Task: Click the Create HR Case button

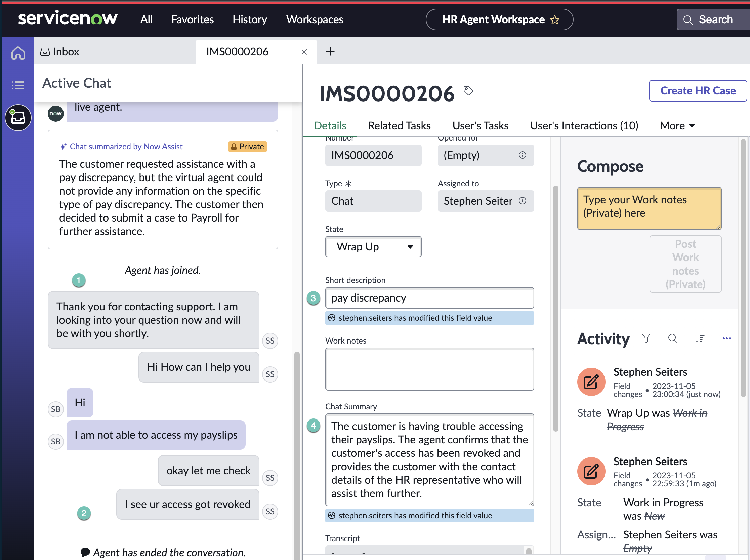Action: tap(698, 91)
